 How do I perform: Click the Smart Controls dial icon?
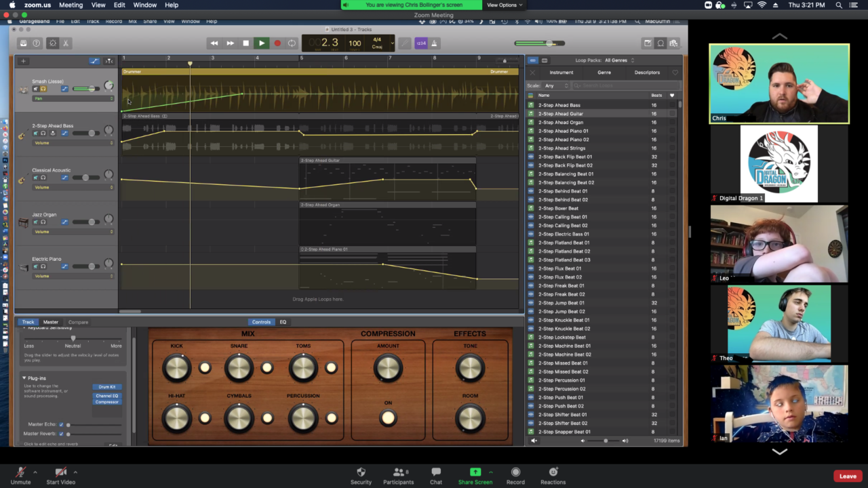(52, 43)
